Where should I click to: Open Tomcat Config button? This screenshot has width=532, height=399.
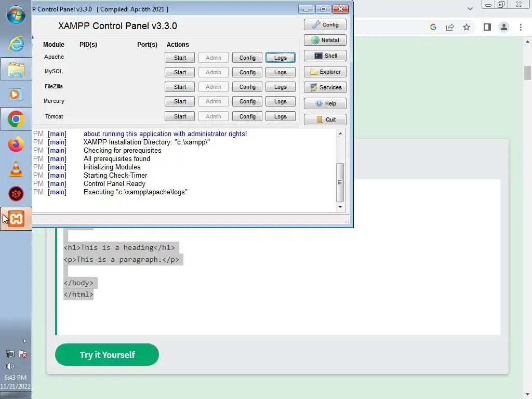[x=247, y=116]
